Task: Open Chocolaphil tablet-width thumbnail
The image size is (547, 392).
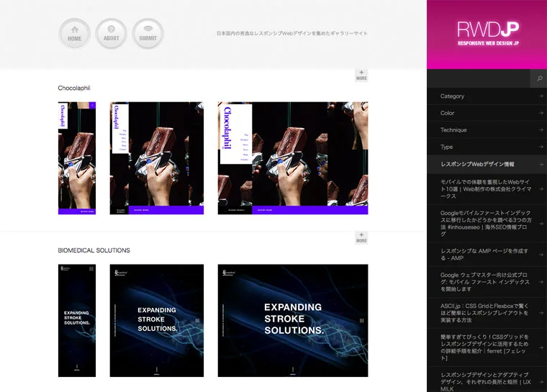Action: click(157, 158)
